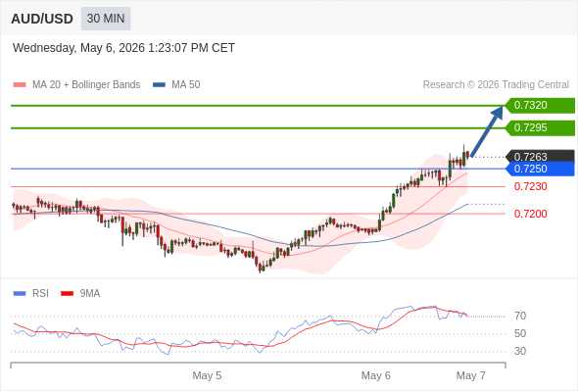578x392 pixels.
Task: Click the AUD/USD pair title
Action: 42,19
